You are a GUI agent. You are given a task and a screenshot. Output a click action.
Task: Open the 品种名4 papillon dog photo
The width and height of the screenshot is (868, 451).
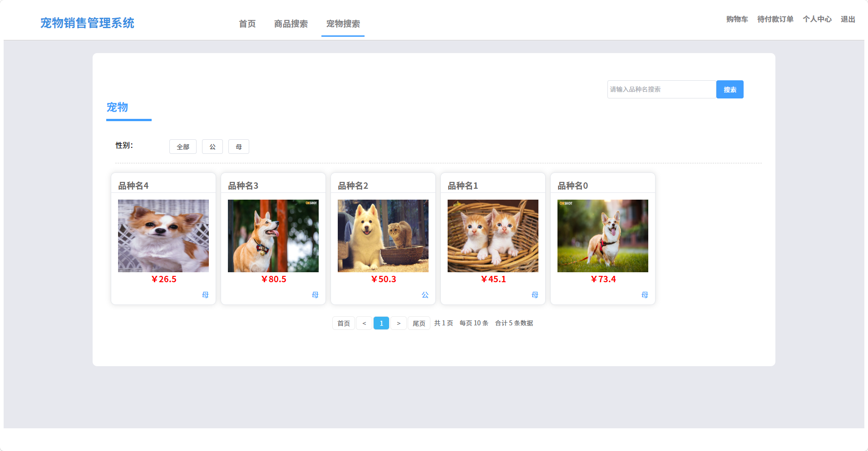pos(163,236)
